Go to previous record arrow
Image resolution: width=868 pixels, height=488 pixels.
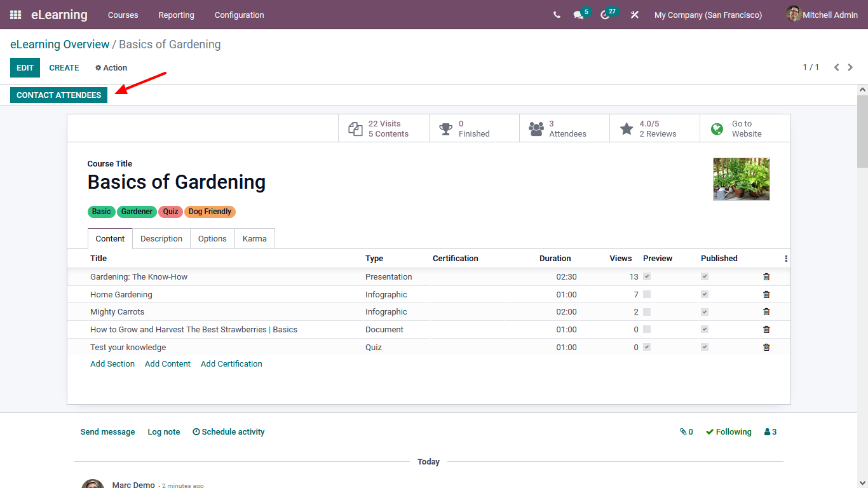(x=836, y=67)
